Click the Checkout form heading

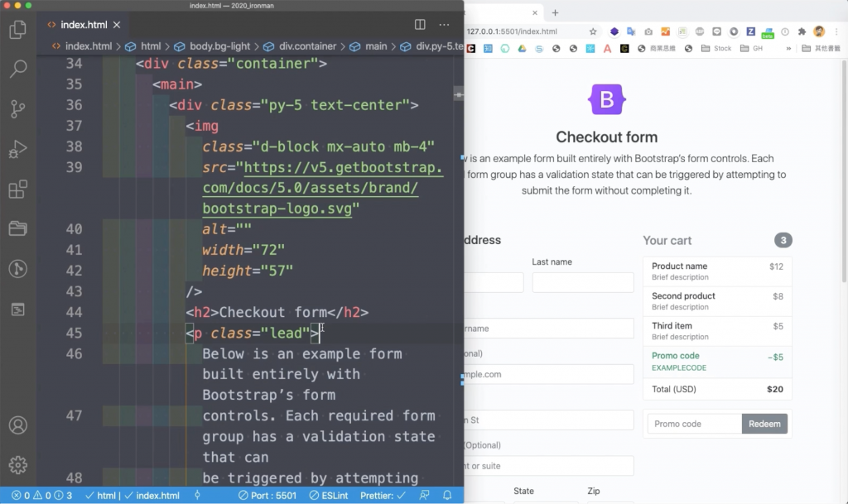(607, 137)
